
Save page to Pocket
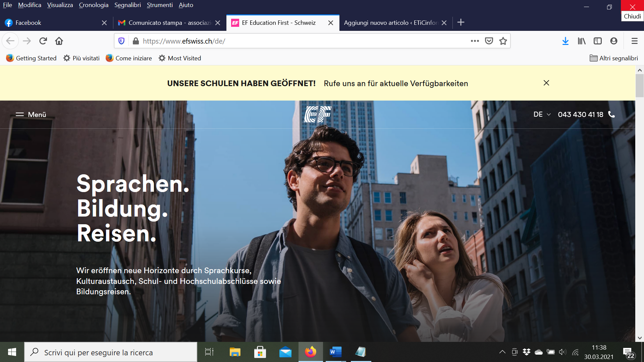pos(489,41)
